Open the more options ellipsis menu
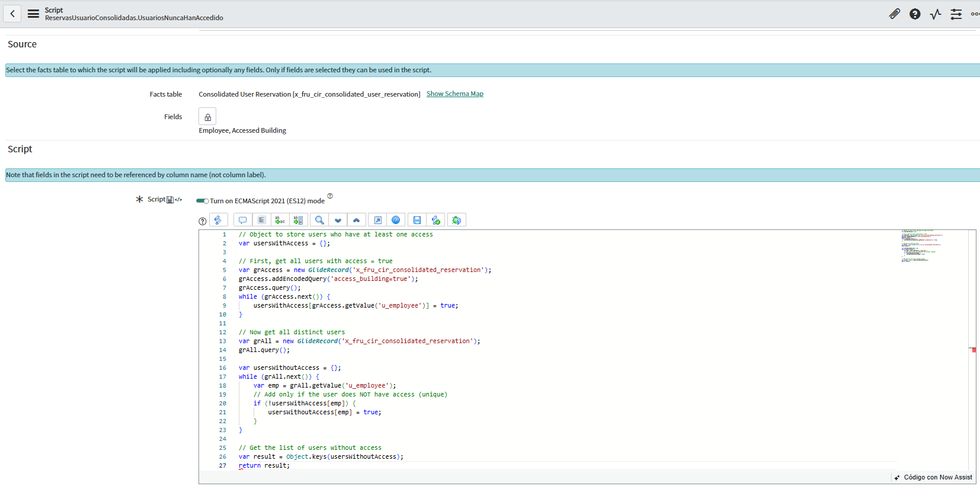 974,14
